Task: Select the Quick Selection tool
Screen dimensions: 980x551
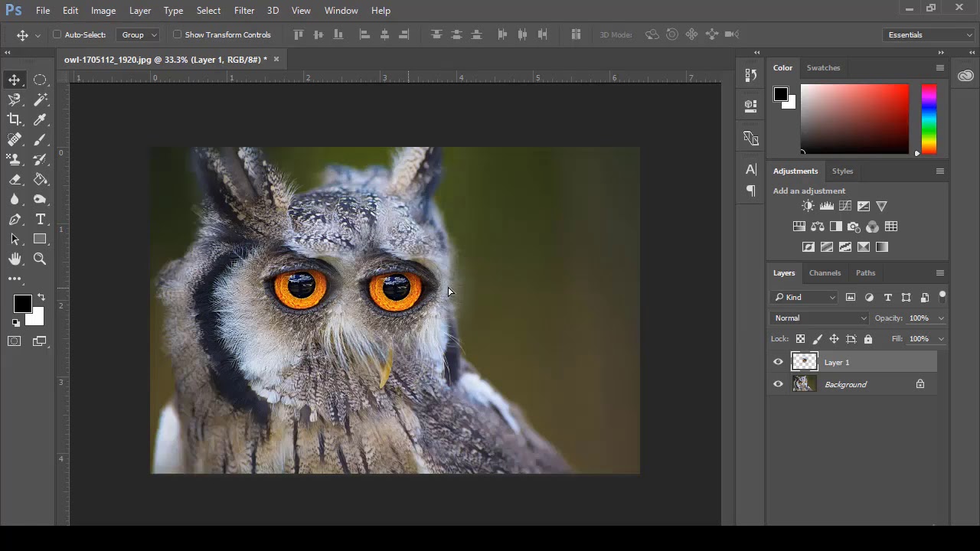Action: pos(15,99)
